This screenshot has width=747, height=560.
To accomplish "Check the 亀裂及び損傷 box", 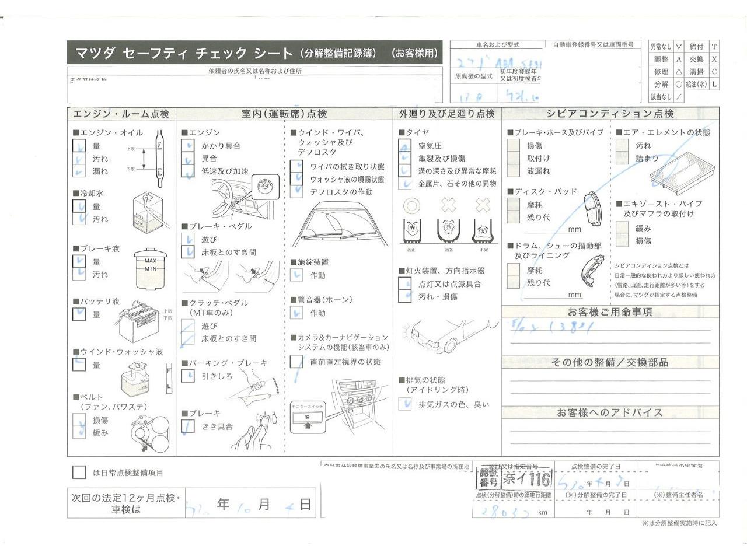I will tap(404, 158).
